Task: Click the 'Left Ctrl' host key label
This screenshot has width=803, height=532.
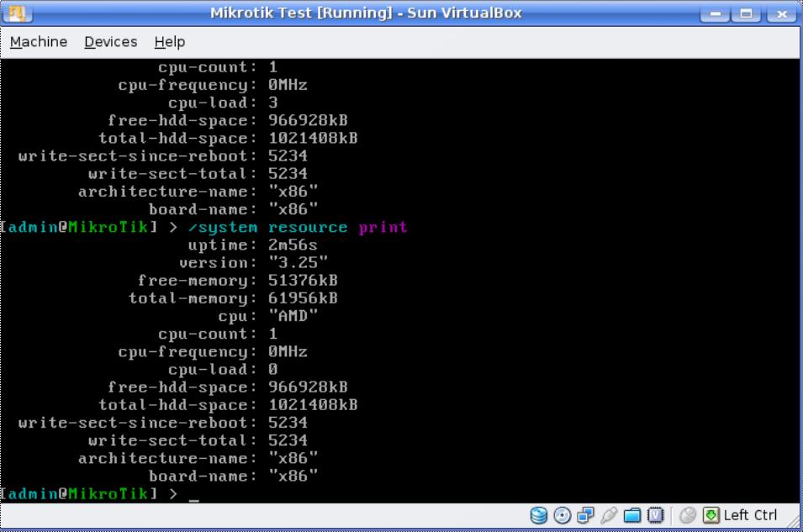Action: (x=750, y=515)
